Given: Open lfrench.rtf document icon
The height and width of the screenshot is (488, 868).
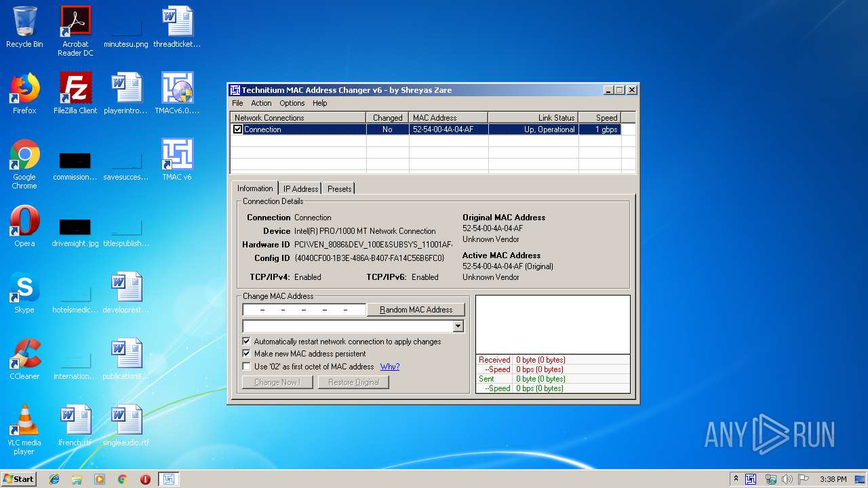Looking at the screenshot, I should (x=75, y=426).
